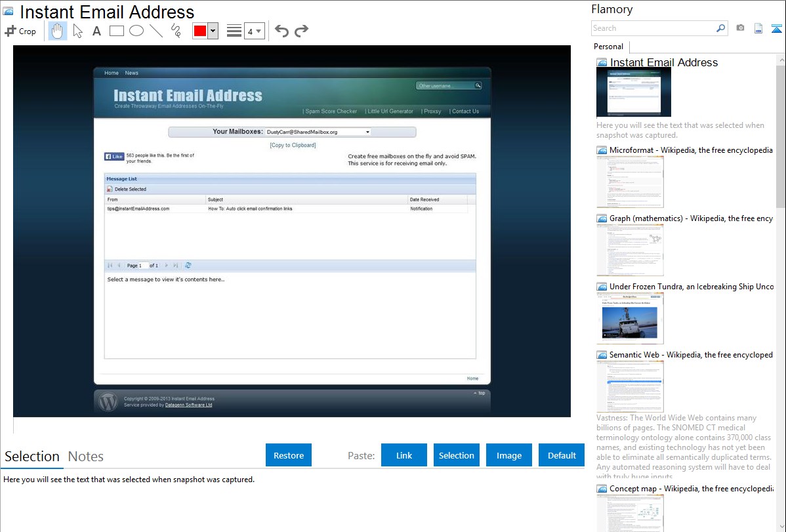
Task: Open the Microformat Wikipedia snapshot thumbnail
Action: pos(630,182)
